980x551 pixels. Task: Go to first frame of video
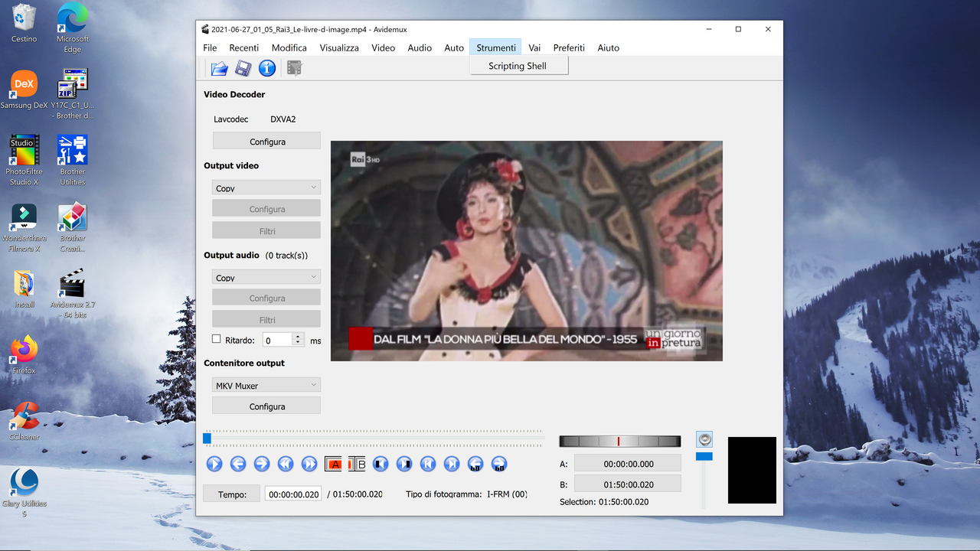428,464
